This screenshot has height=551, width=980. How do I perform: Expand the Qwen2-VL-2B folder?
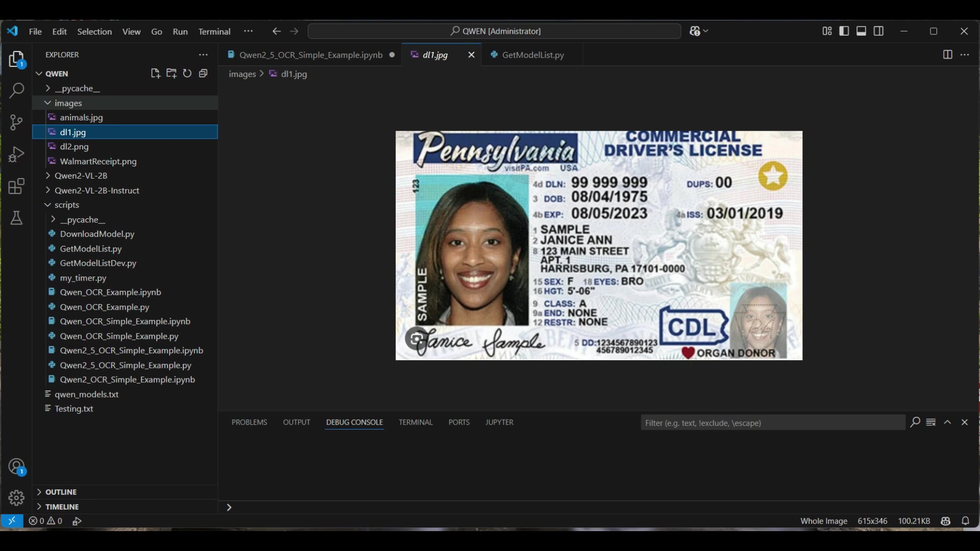81,176
